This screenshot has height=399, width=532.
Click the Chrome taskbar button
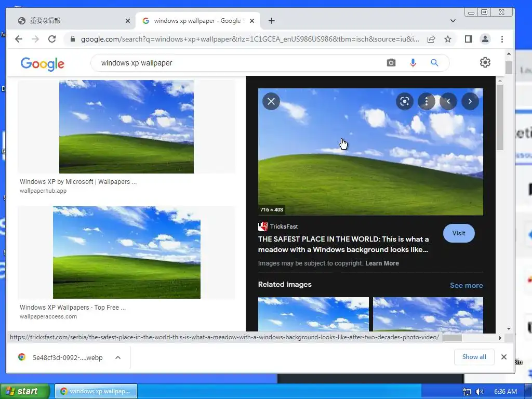pyautogui.click(x=96, y=391)
